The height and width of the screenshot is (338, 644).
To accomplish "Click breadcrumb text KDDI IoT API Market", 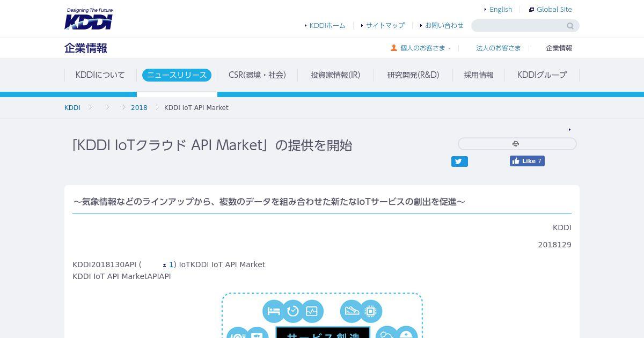I will coord(196,108).
